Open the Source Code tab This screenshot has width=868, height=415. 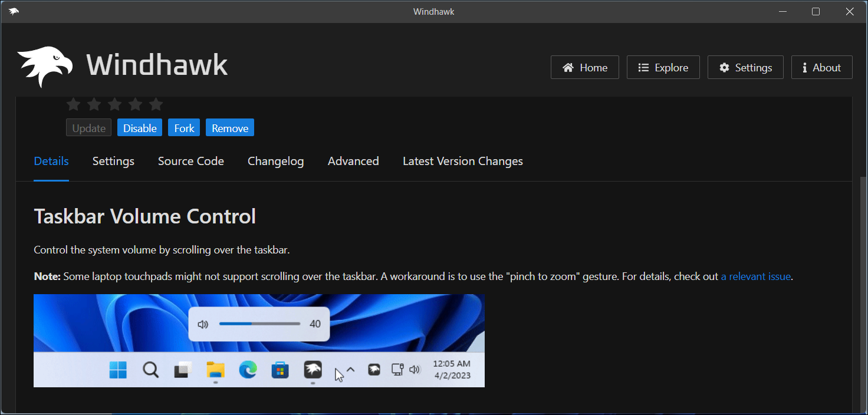190,161
